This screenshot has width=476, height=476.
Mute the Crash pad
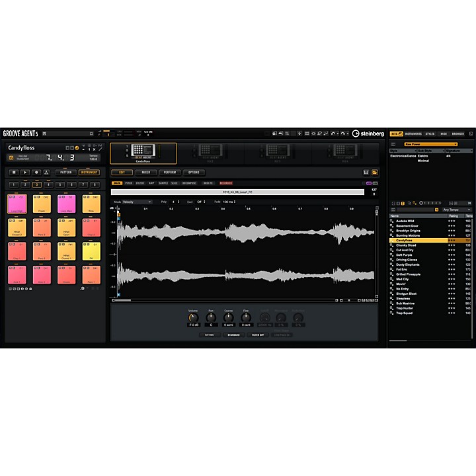point(35,197)
